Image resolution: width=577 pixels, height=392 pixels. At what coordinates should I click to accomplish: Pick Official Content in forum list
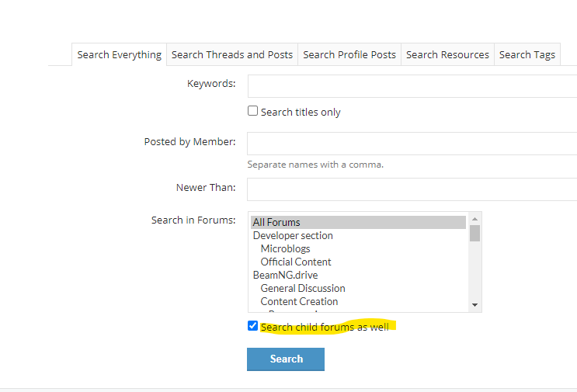click(296, 262)
